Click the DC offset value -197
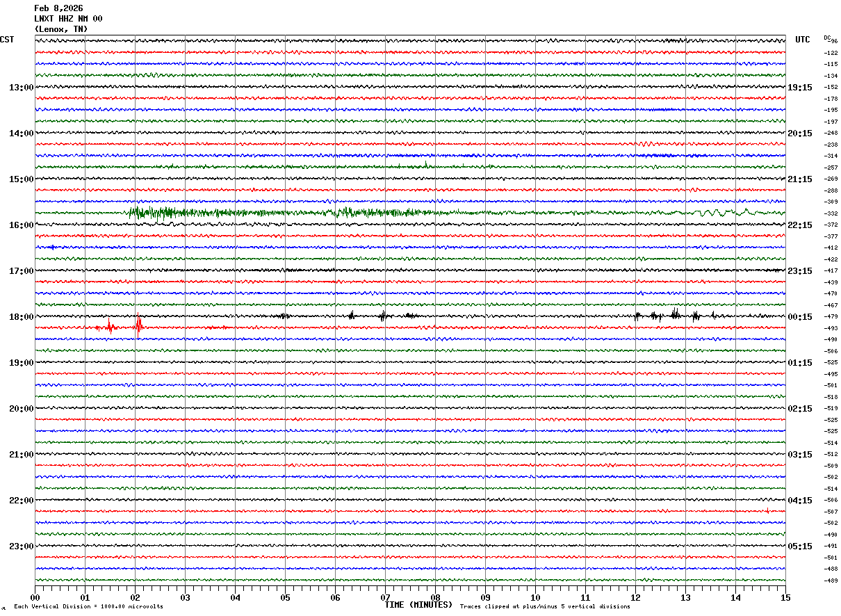841x616 pixels. click(831, 122)
